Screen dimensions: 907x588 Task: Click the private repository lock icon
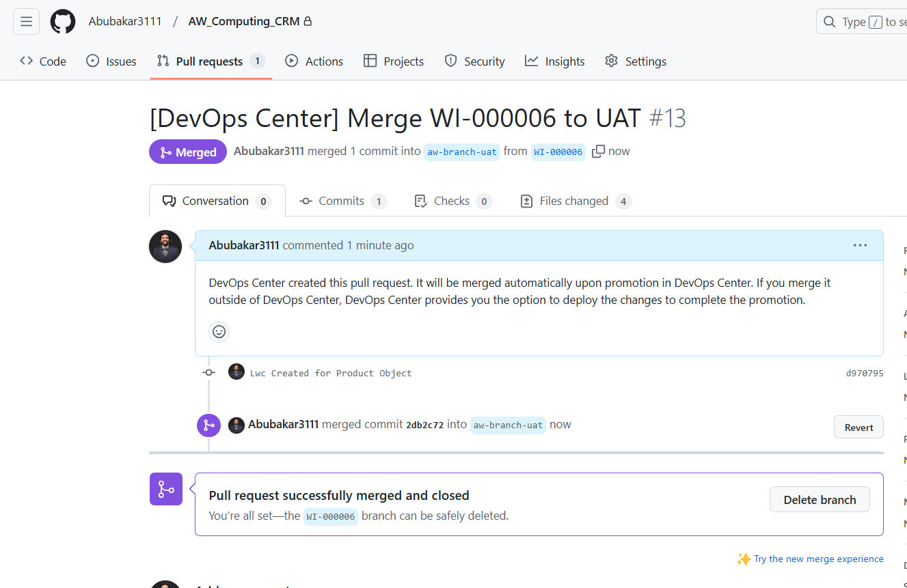coord(308,21)
